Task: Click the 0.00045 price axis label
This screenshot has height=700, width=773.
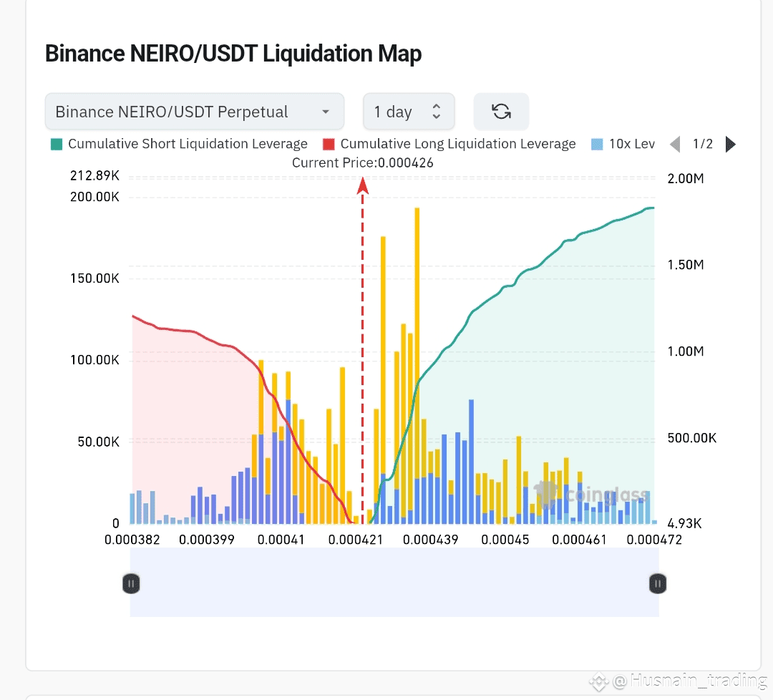Action: (505, 540)
